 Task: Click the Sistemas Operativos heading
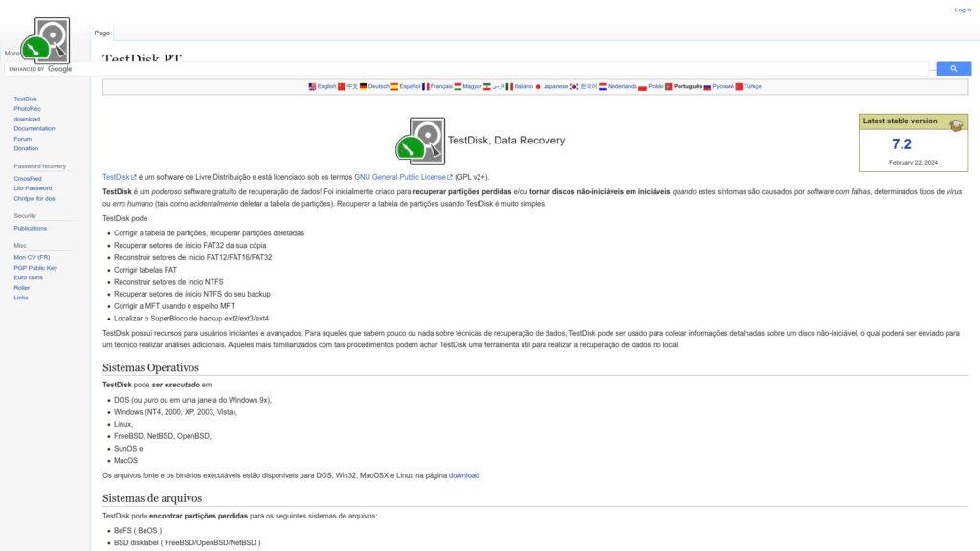click(x=150, y=368)
